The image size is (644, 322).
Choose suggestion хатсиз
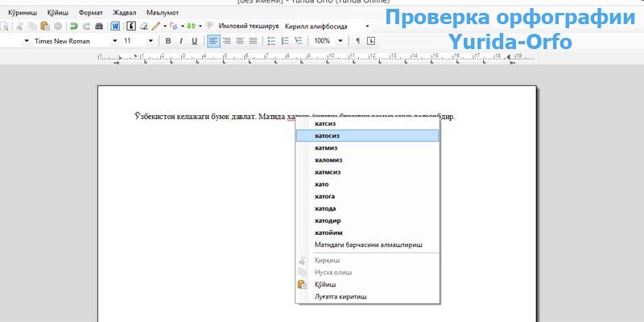point(368,124)
